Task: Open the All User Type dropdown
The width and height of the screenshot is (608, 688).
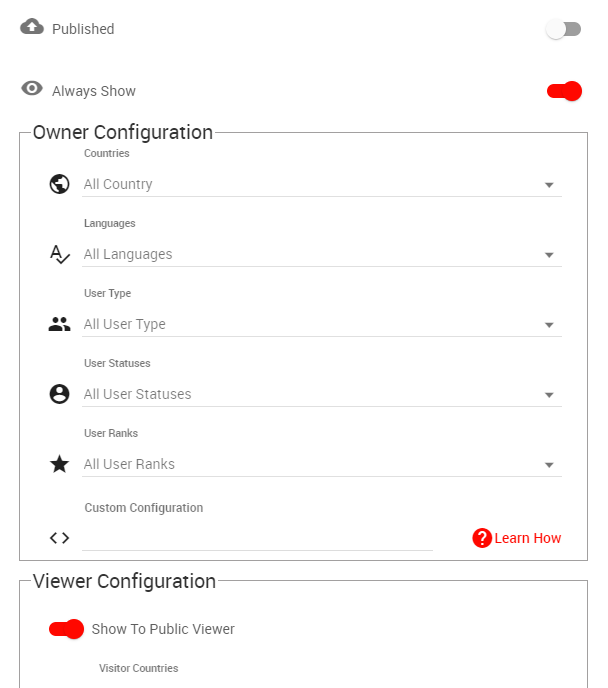Action: (x=320, y=324)
